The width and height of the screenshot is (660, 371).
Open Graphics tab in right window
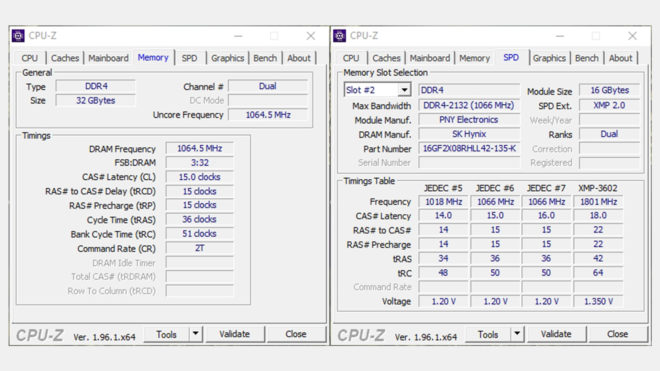tap(549, 58)
